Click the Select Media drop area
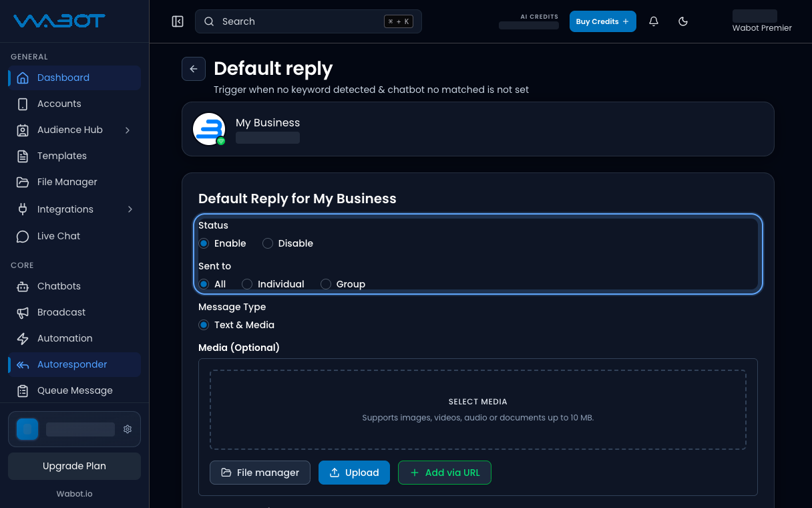This screenshot has width=812, height=508. (478, 410)
